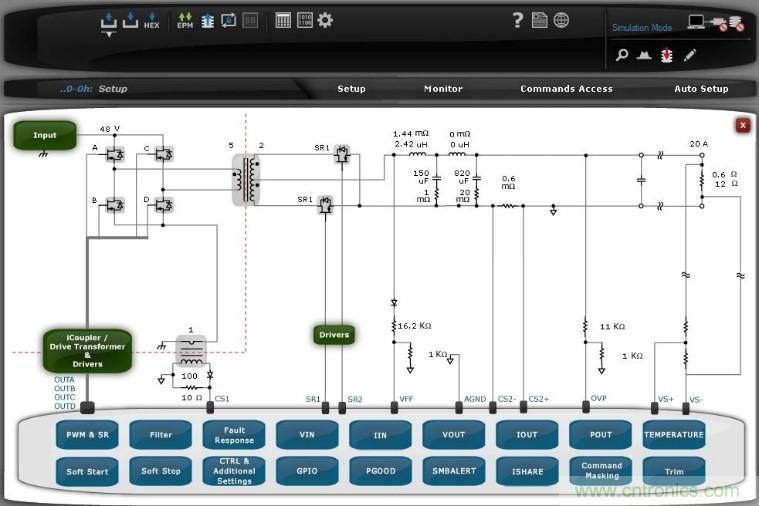Open the Soft Start button
759x506 pixels.
[87, 471]
